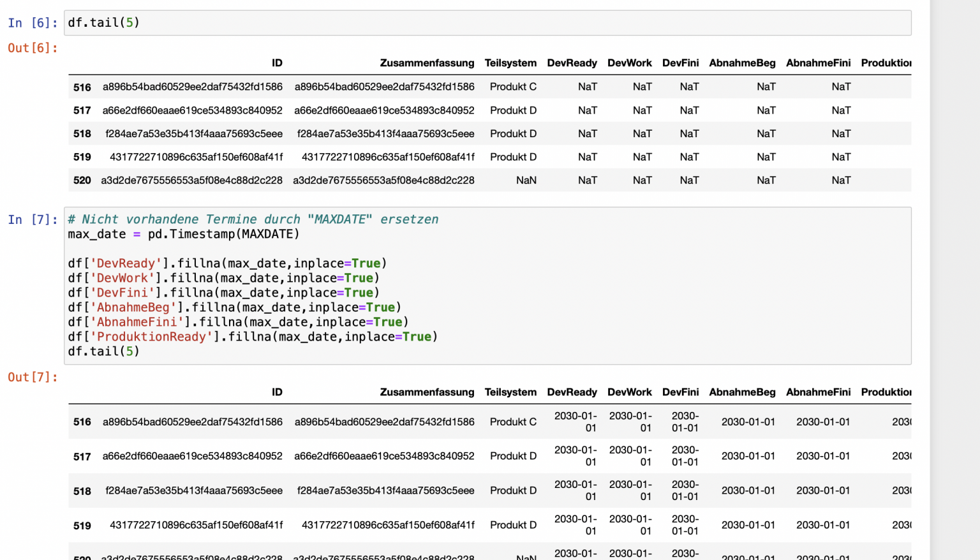Select the df.tail(5) code cell

[103, 22]
